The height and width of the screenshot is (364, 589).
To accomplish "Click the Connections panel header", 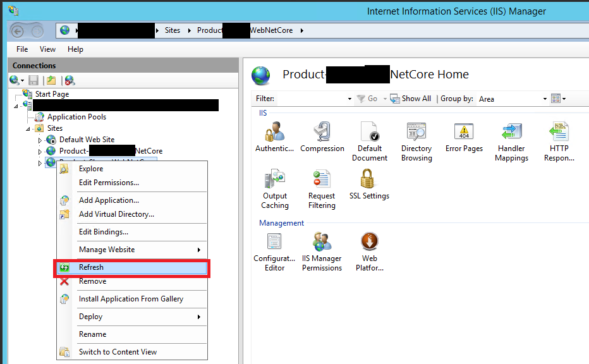I will click(x=123, y=65).
